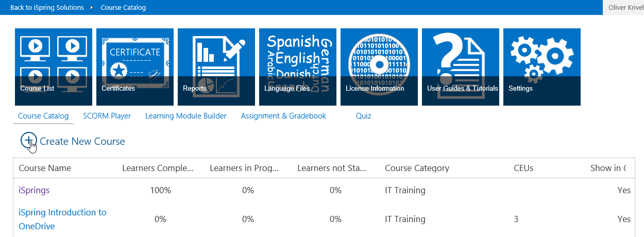Open the Course List tile
Viewport: 644px width, 237px height.
coord(54,67)
